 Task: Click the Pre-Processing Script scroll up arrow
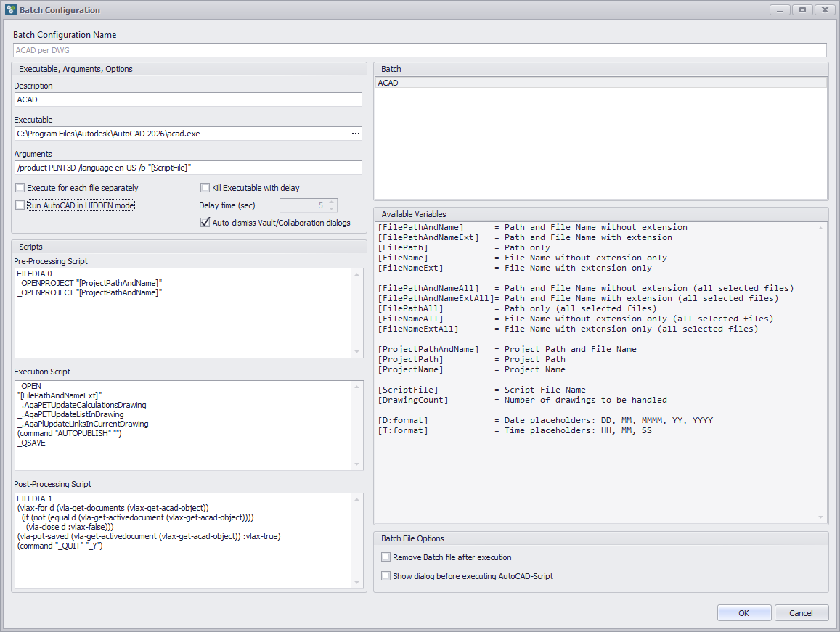click(356, 274)
